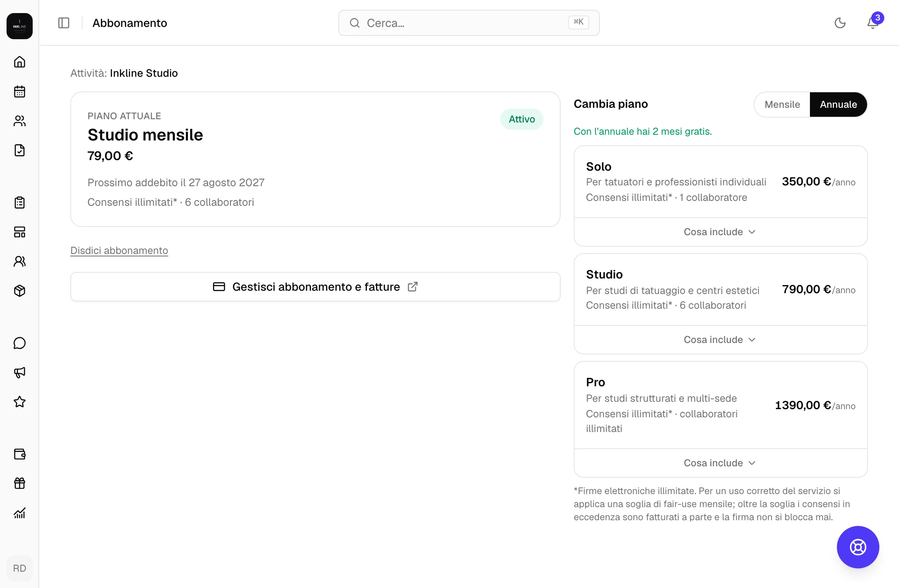Viewport: 899px width, 588px height.
Task: Click the 79,00 € current price
Action: point(110,156)
